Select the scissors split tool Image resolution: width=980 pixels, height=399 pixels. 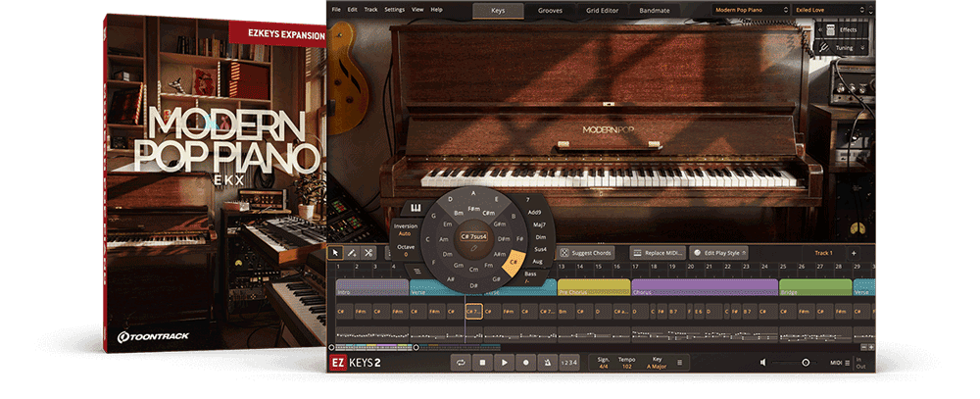coord(368,253)
